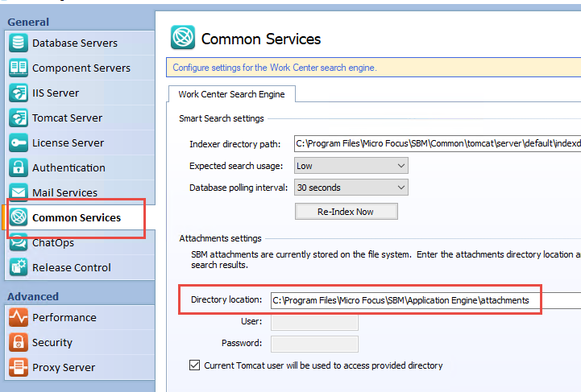Screen dimensions: 581x392
Task: Go to IIS Server label
Action: point(56,93)
